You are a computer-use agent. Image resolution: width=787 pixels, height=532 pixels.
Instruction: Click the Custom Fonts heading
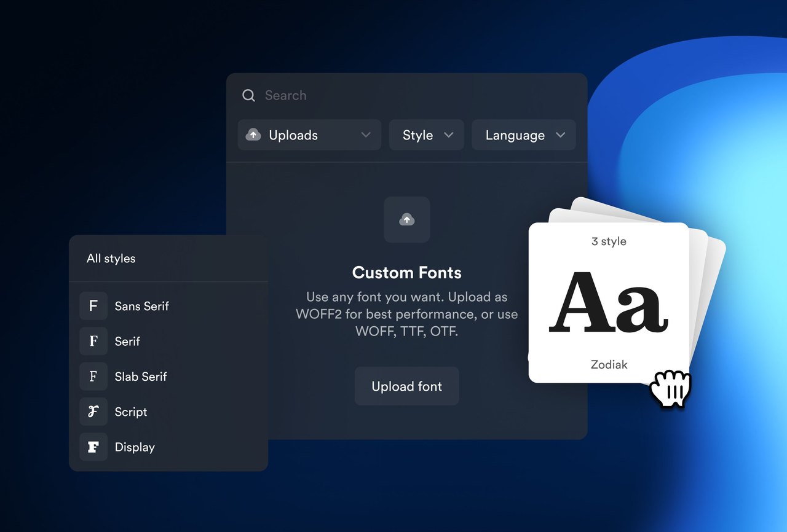click(407, 273)
